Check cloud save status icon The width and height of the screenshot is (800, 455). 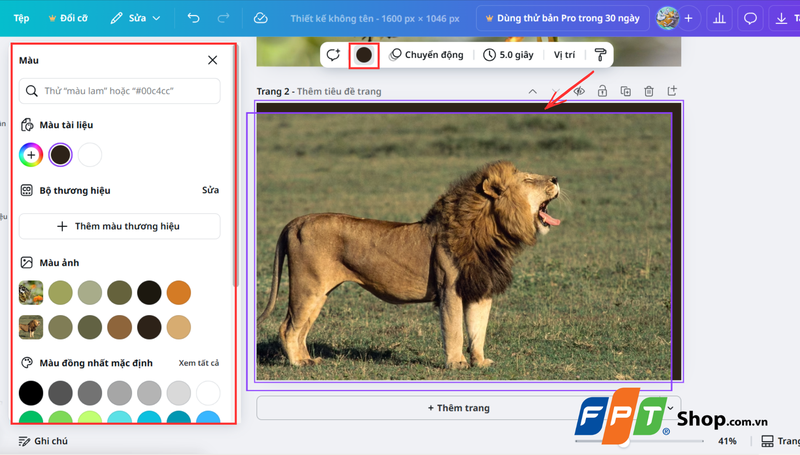pos(261,18)
